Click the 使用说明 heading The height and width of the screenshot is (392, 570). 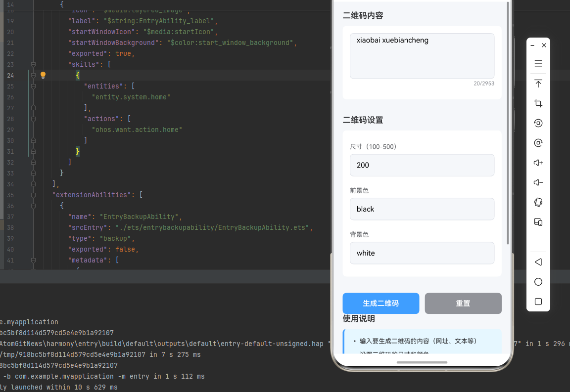click(x=359, y=319)
